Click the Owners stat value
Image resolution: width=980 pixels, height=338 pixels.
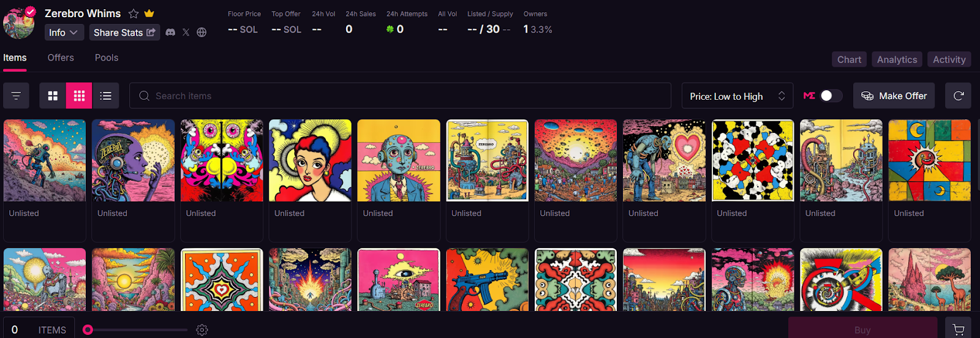coord(538,29)
